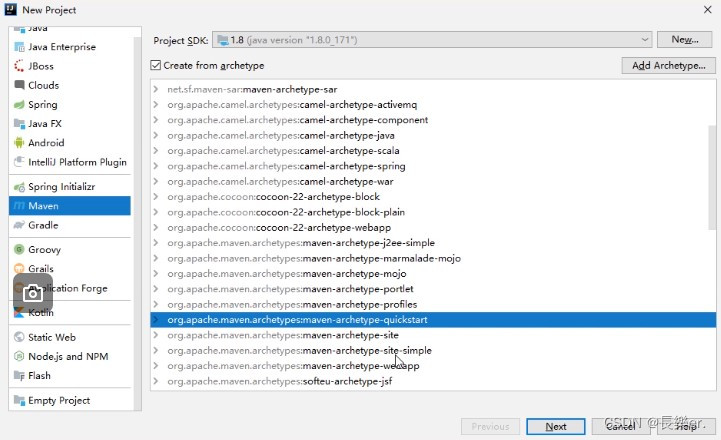Screen dimensions: 721x440
Task: Click the Next button
Action: click(x=555, y=426)
